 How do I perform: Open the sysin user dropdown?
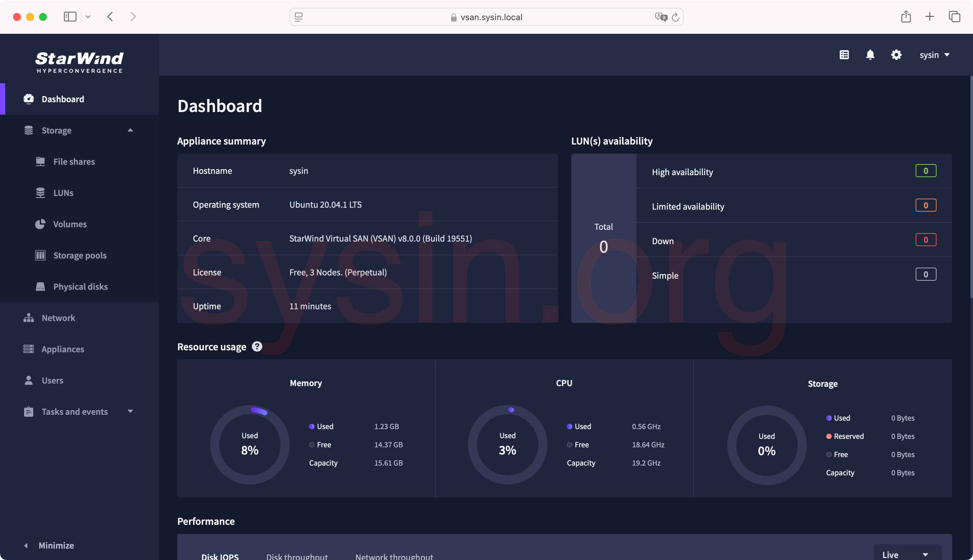[x=935, y=55]
